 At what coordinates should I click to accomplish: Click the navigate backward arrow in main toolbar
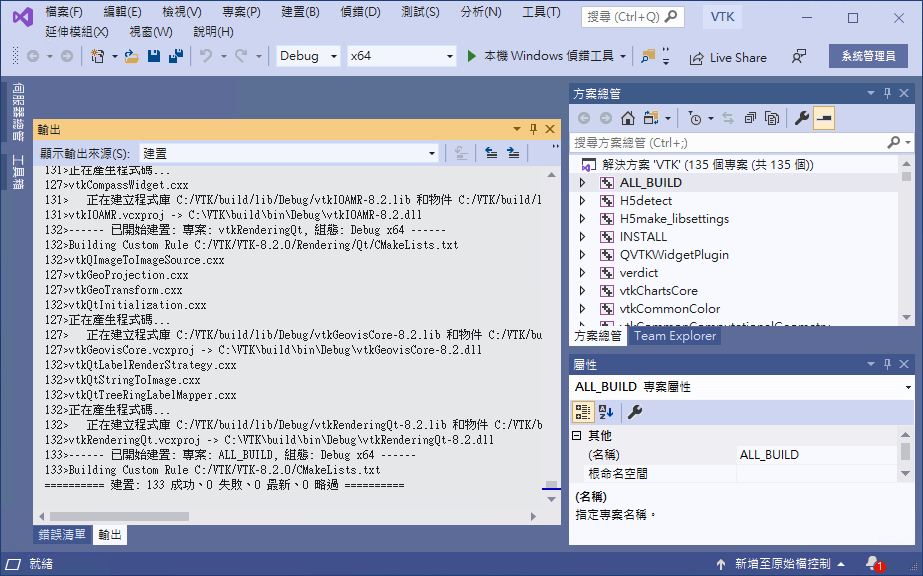pyautogui.click(x=33, y=56)
